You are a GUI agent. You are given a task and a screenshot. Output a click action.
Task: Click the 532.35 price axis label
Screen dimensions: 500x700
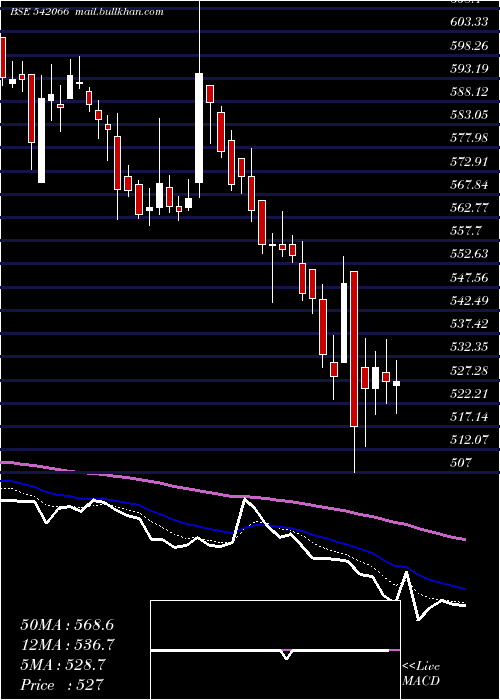pos(469,347)
